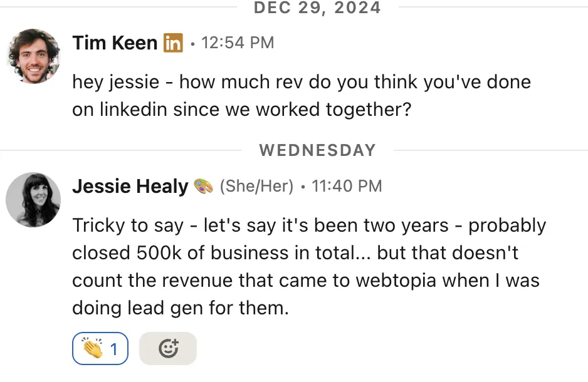Screen dimensions: 588x382
Task: Click the Tim Keen sender name
Action: point(115,43)
